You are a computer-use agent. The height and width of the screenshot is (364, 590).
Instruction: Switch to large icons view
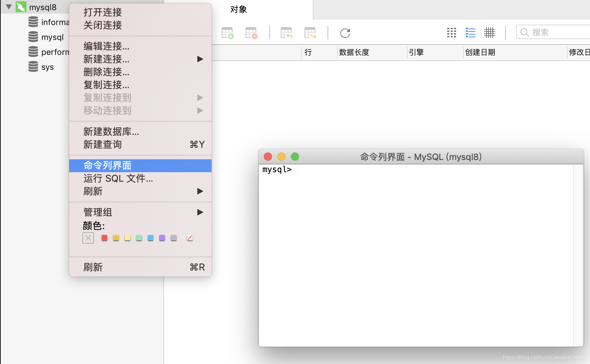tap(451, 33)
